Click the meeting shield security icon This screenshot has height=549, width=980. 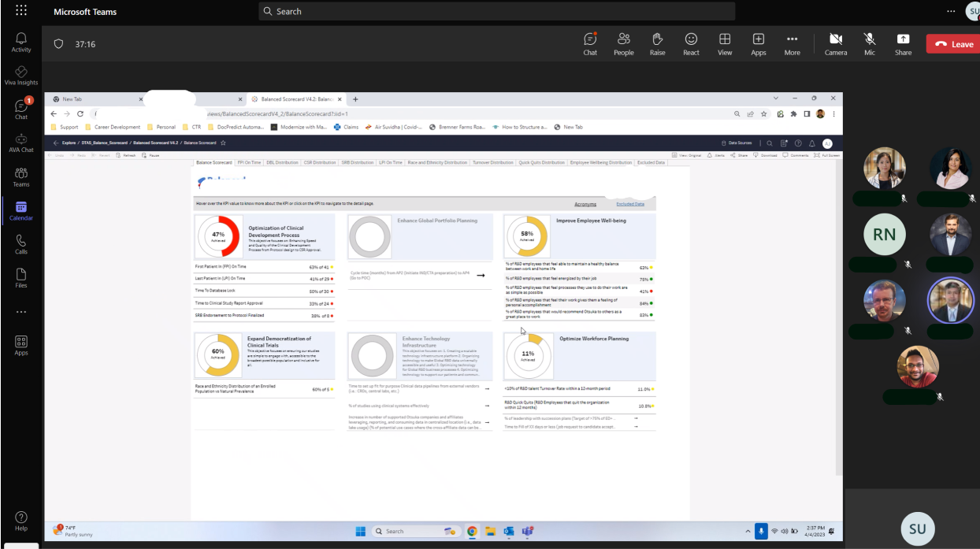coord(58,44)
